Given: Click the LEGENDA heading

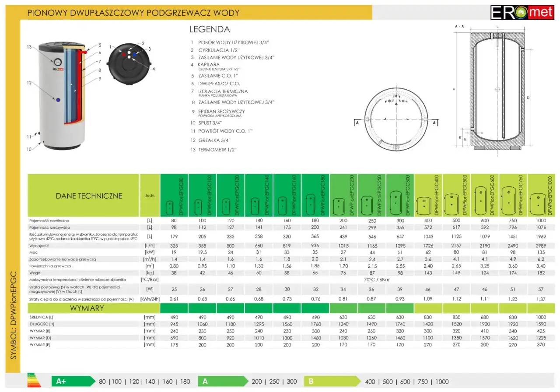Looking at the screenshot, I should [x=209, y=30].
